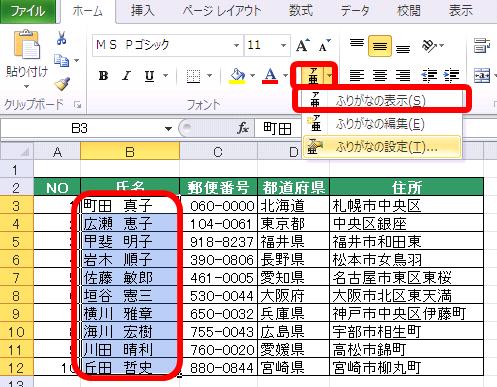This screenshot has width=497, height=387.
Task: Click the Copy icon in clipboard group
Action: coord(62,61)
